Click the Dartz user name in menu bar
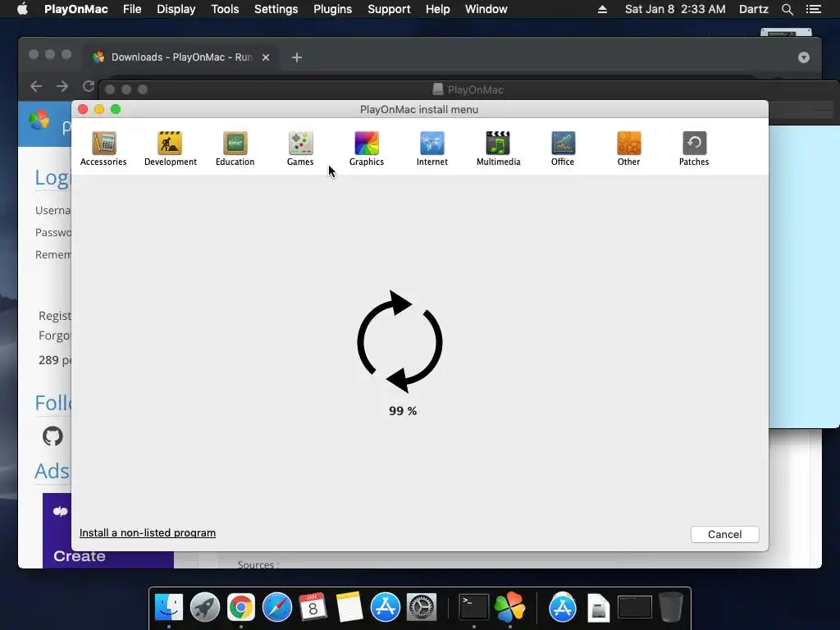 (x=753, y=9)
